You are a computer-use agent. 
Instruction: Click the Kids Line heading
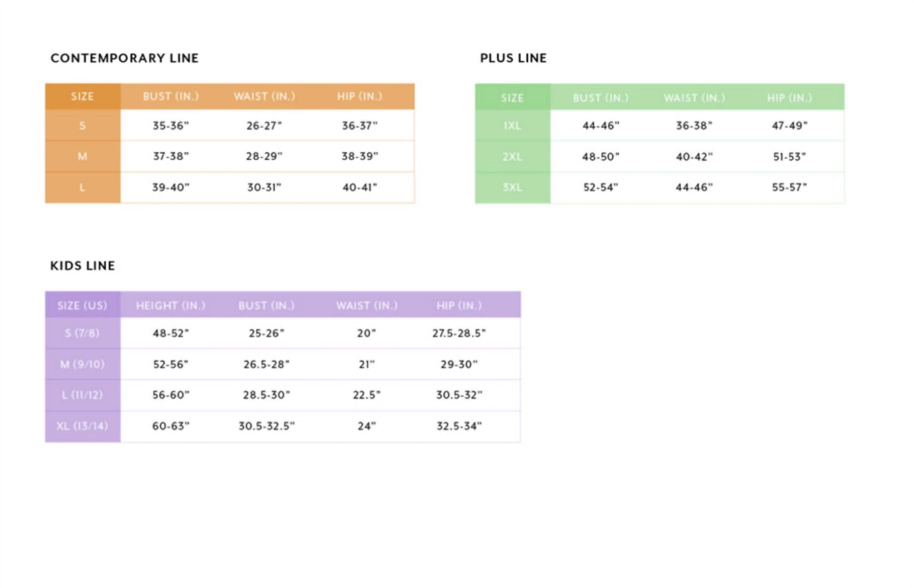pyautogui.click(x=83, y=266)
